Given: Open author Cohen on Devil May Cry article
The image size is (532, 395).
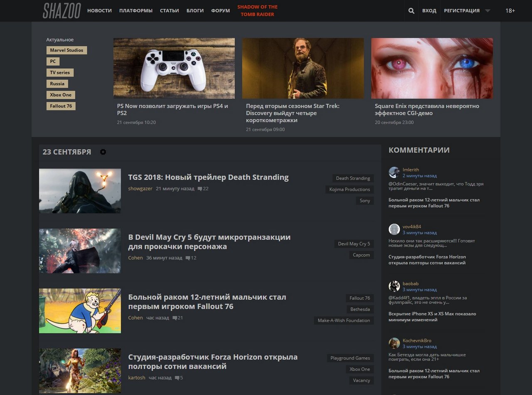Looking at the screenshot, I should click(135, 258).
